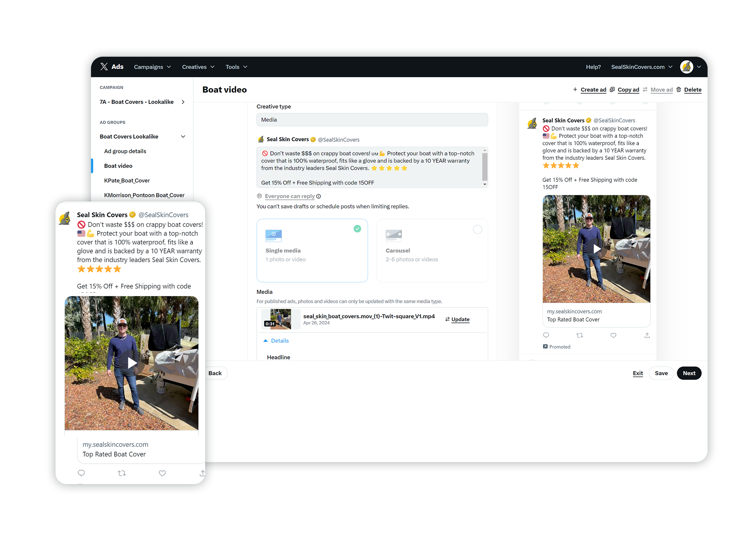The image size is (756, 540).
Task: Click the Copy ad icon
Action: point(613,89)
